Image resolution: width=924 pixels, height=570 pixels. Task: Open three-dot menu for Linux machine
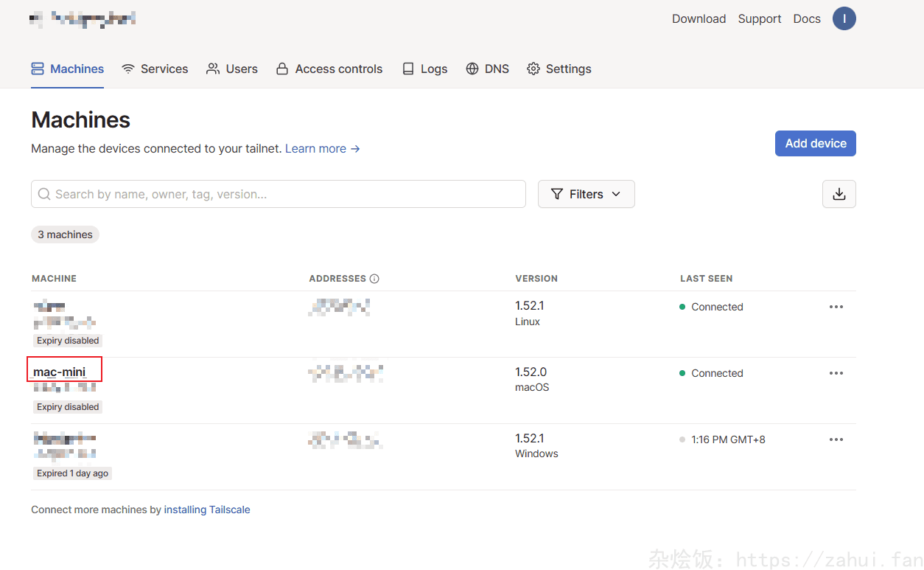pos(836,307)
